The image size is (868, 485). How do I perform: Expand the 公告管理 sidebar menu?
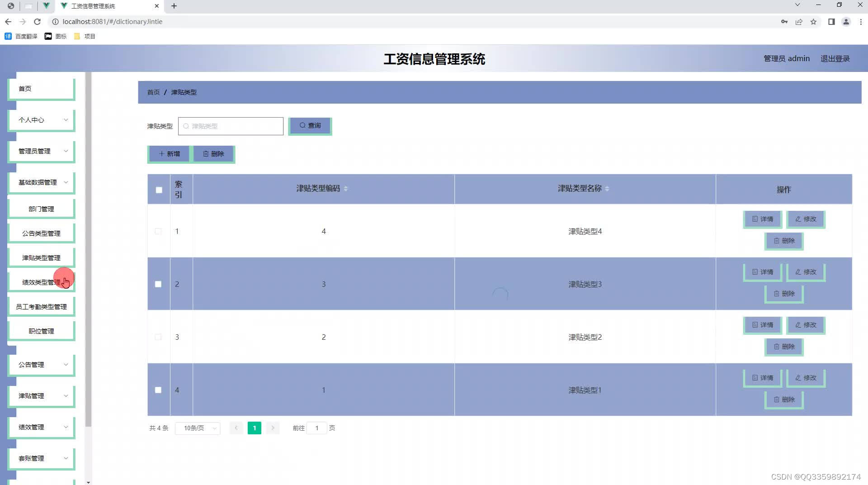tap(41, 365)
